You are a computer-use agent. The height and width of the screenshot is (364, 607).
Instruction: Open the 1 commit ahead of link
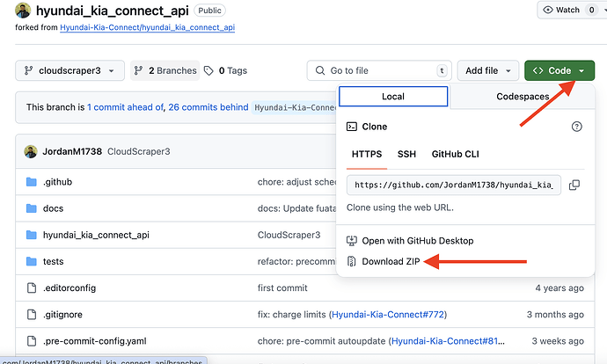[126, 107]
